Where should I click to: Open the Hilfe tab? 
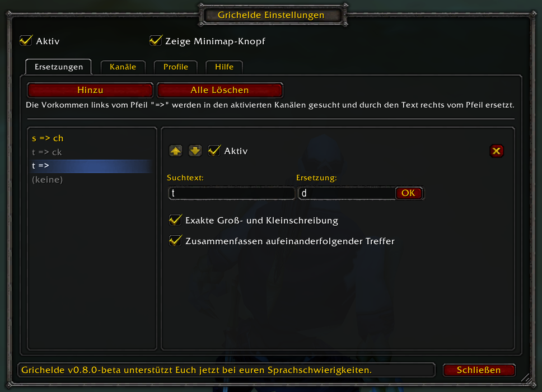[224, 67]
